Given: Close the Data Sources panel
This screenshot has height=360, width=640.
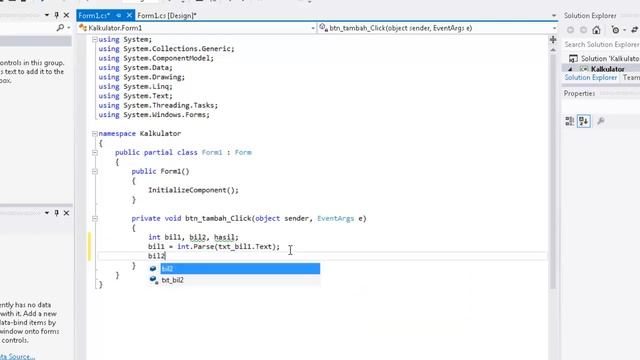Looking at the screenshot, I should pos(66,213).
